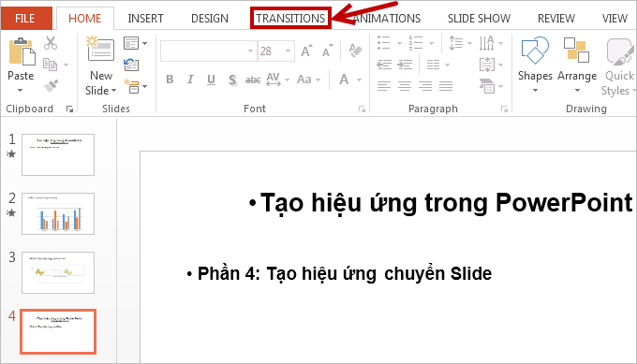
Task: Click the Text Direction icon
Action: pos(487,43)
